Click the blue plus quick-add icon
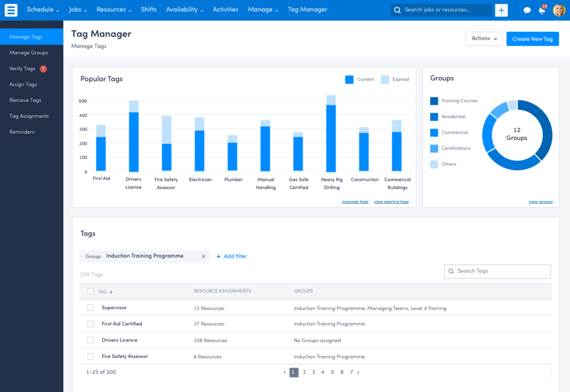The height and width of the screenshot is (392, 570). (501, 10)
